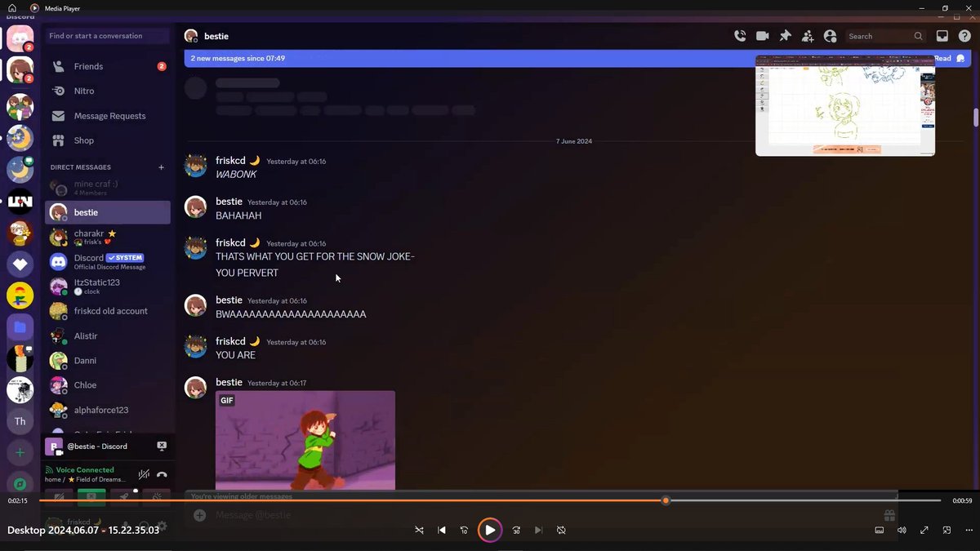
Task: Click the YOU ARE message text
Action: click(235, 355)
